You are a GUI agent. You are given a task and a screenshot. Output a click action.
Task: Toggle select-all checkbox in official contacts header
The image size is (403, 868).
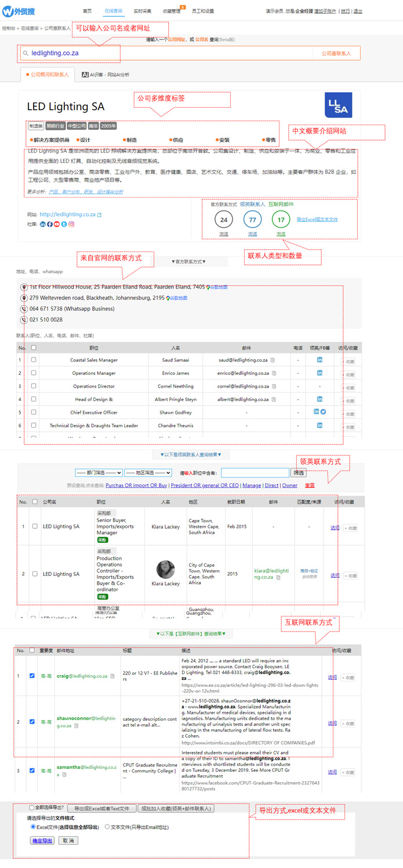point(34,348)
